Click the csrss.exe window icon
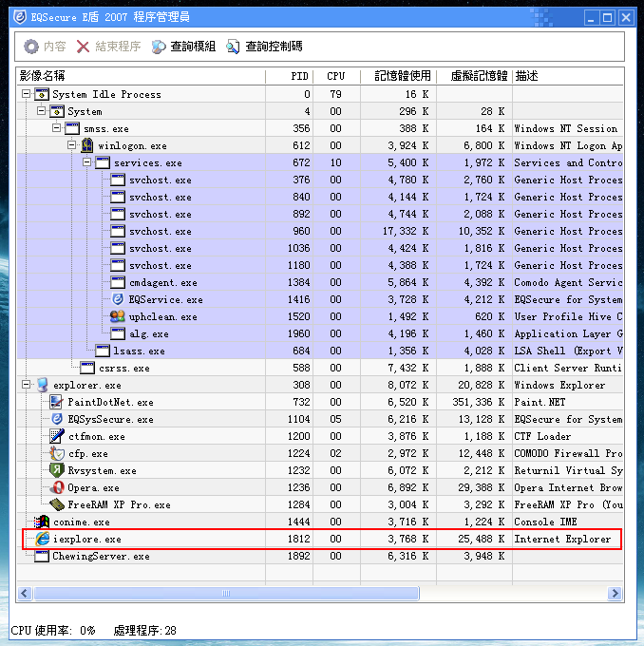 click(87, 368)
